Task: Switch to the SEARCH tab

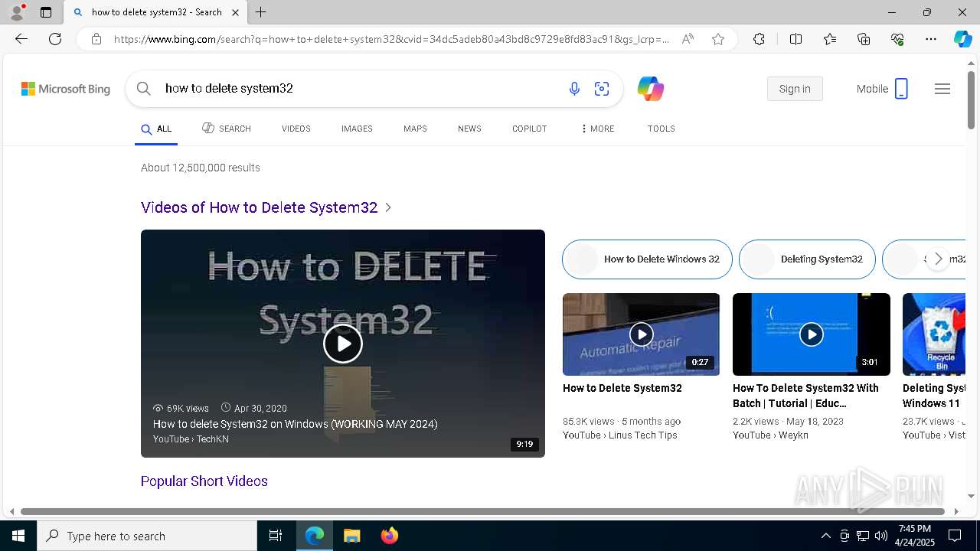Action: pyautogui.click(x=227, y=129)
